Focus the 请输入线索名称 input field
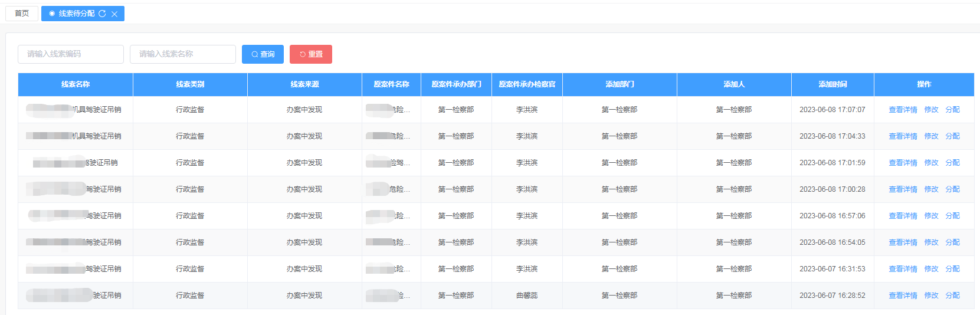Screen dimensions: 980x315 (x=183, y=54)
